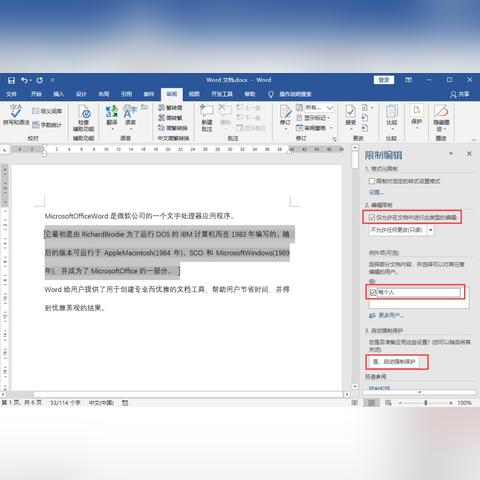480x480 pixels.
Task: Open the Word Count (字数统计) tool
Action: pos(47,125)
